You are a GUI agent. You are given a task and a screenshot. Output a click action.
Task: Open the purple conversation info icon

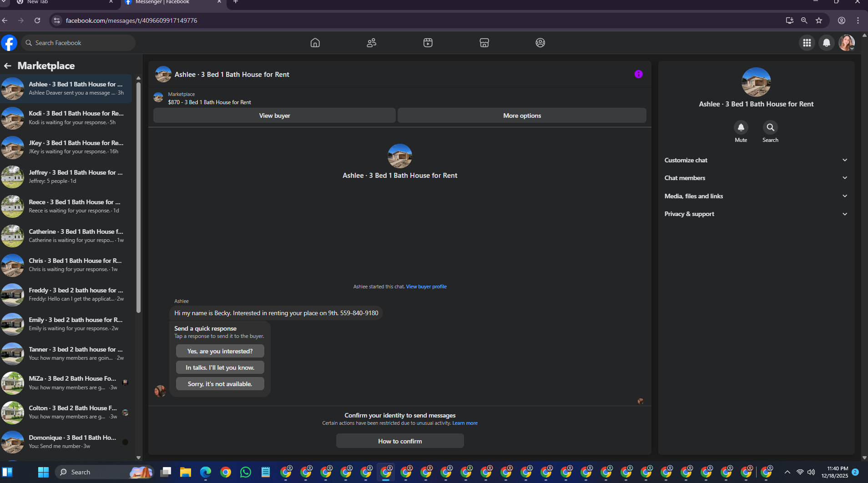638,74
